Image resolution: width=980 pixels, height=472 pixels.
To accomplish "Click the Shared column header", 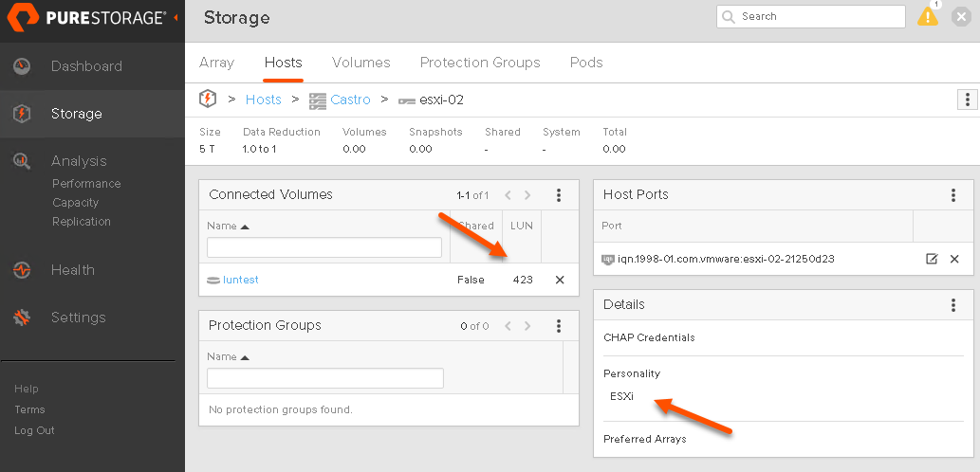I will point(476,226).
